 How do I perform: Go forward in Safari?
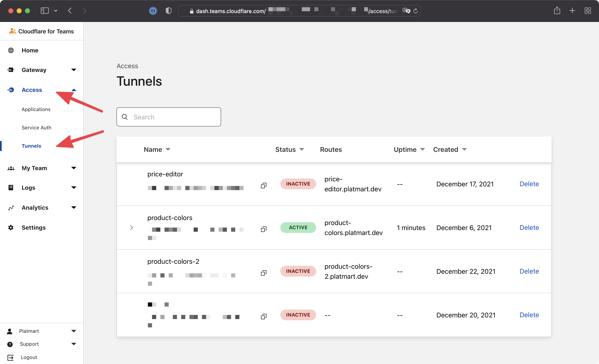point(84,11)
